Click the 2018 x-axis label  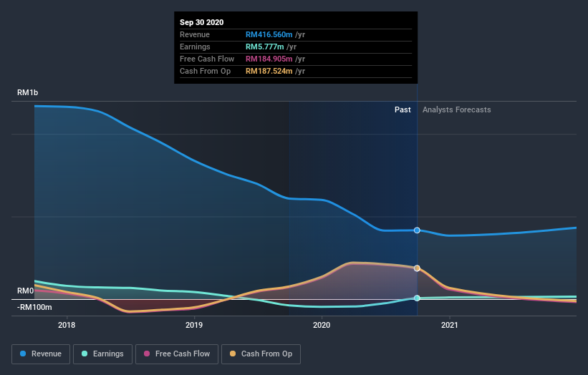[67, 325]
